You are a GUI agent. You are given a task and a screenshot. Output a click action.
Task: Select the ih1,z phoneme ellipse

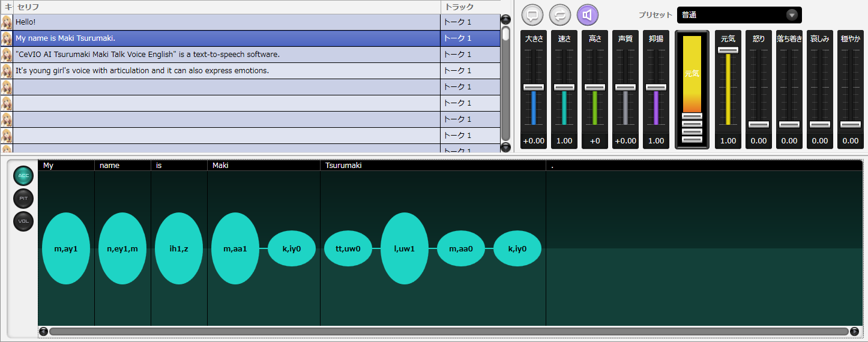179,248
